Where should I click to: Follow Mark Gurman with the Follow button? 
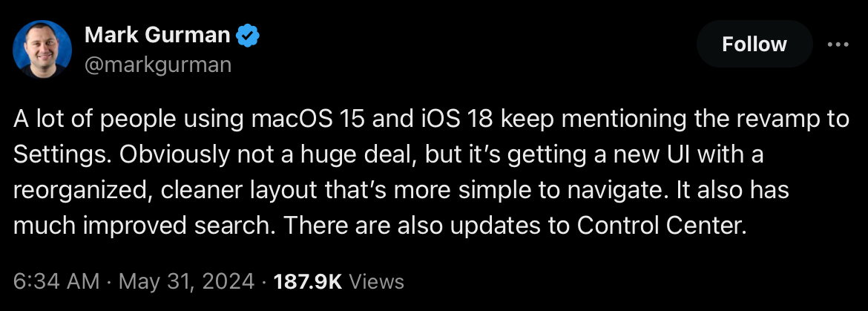point(754,44)
